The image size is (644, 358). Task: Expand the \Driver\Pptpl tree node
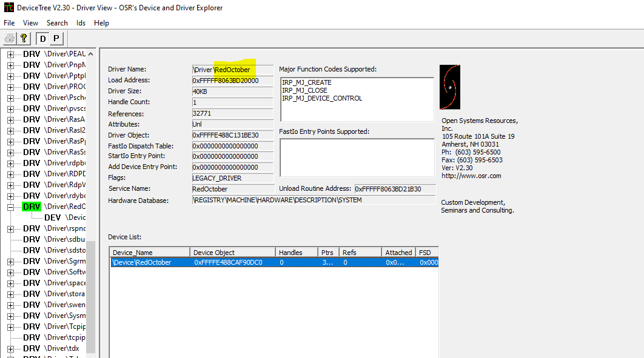(x=11, y=76)
